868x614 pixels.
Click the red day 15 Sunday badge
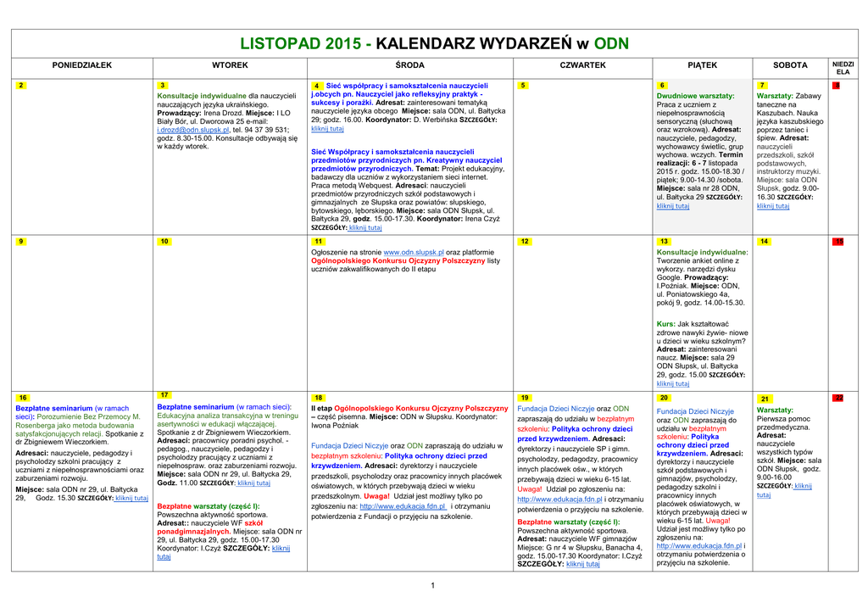838,242
